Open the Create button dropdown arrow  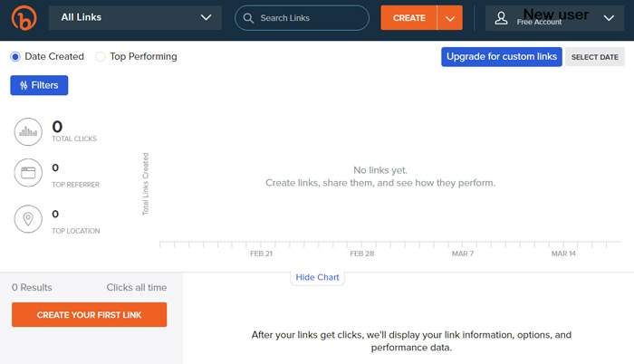[x=449, y=18]
